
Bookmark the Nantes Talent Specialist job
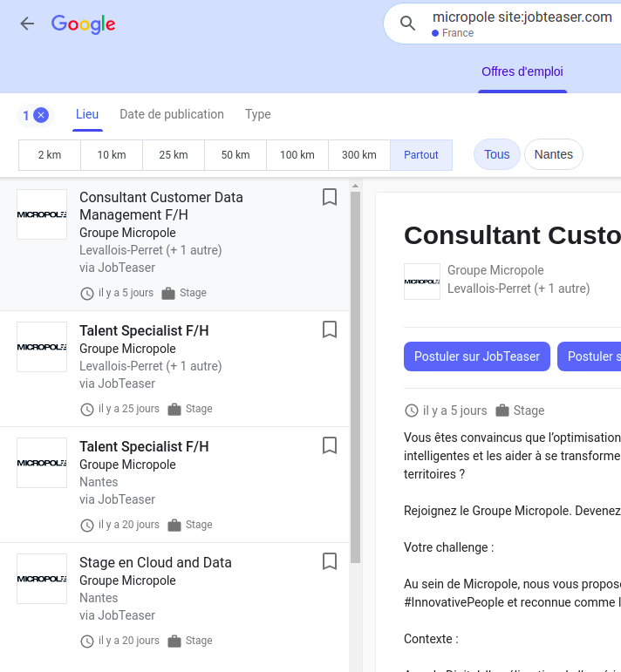330,445
